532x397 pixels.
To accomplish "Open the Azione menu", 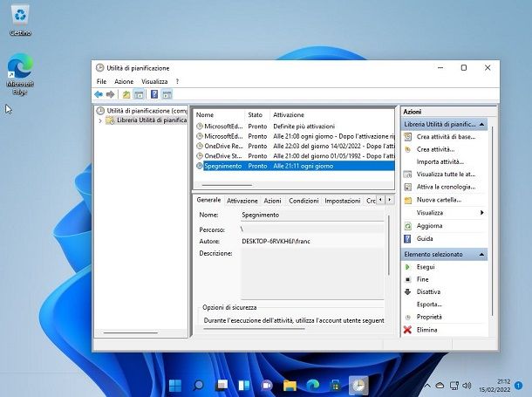I will tap(124, 81).
